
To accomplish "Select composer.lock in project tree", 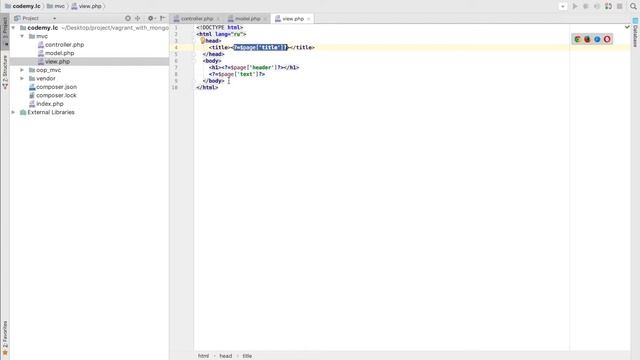I will point(56,96).
